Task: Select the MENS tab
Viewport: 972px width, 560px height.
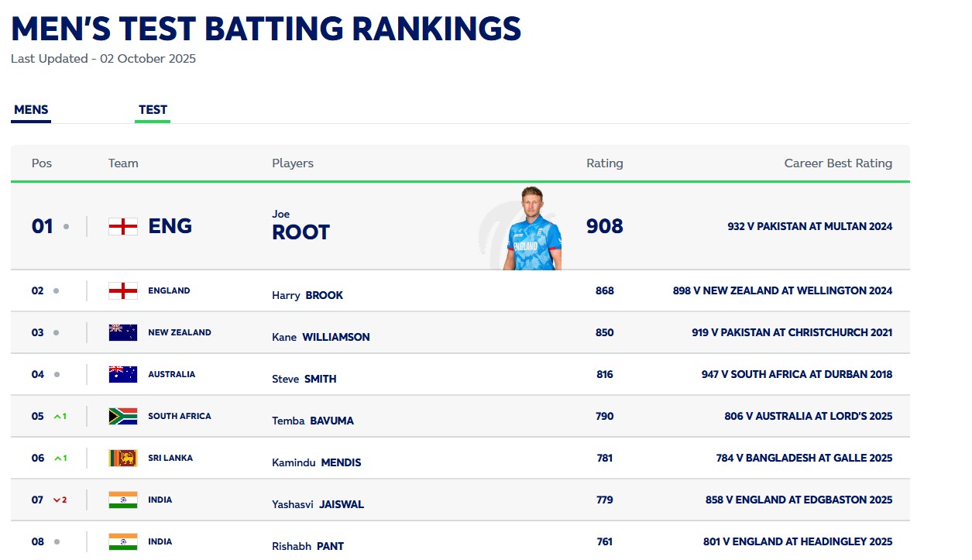Action: point(31,110)
